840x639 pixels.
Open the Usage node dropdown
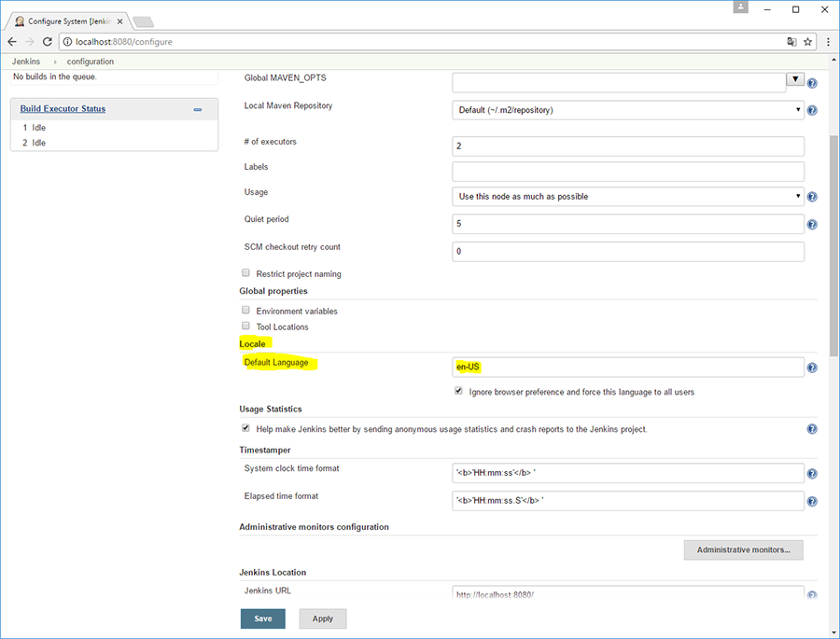coord(628,197)
